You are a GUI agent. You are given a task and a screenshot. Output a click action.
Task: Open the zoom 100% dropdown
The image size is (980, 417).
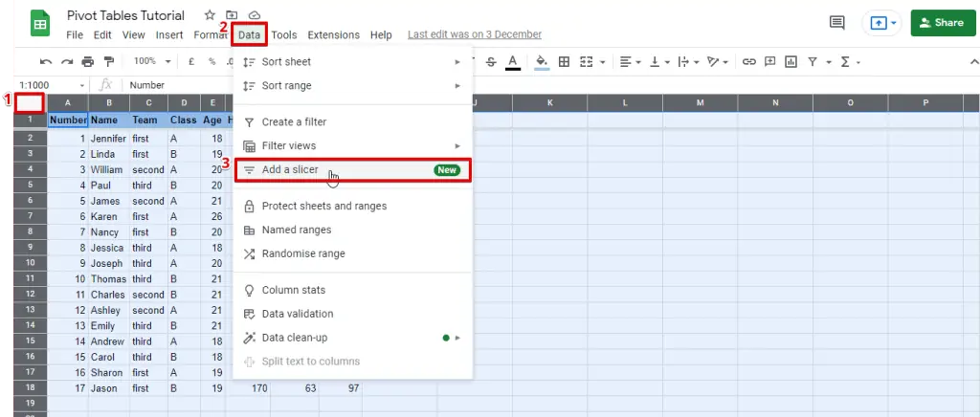pos(152,61)
